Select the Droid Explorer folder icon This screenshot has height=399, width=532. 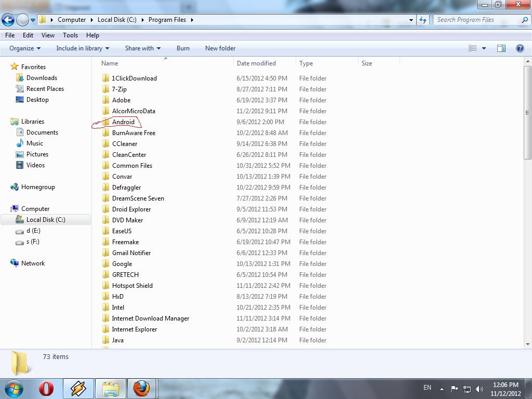(106, 209)
